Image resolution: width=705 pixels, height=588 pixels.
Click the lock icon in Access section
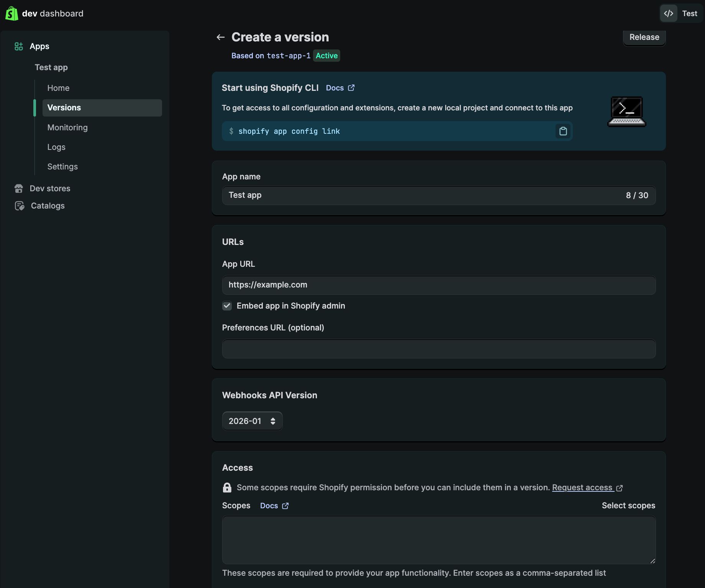[227, 488]
